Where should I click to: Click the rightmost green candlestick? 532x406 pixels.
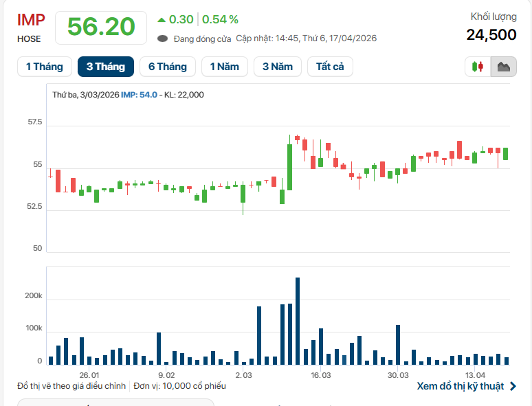pyautogui.click(x=505, y=154)
